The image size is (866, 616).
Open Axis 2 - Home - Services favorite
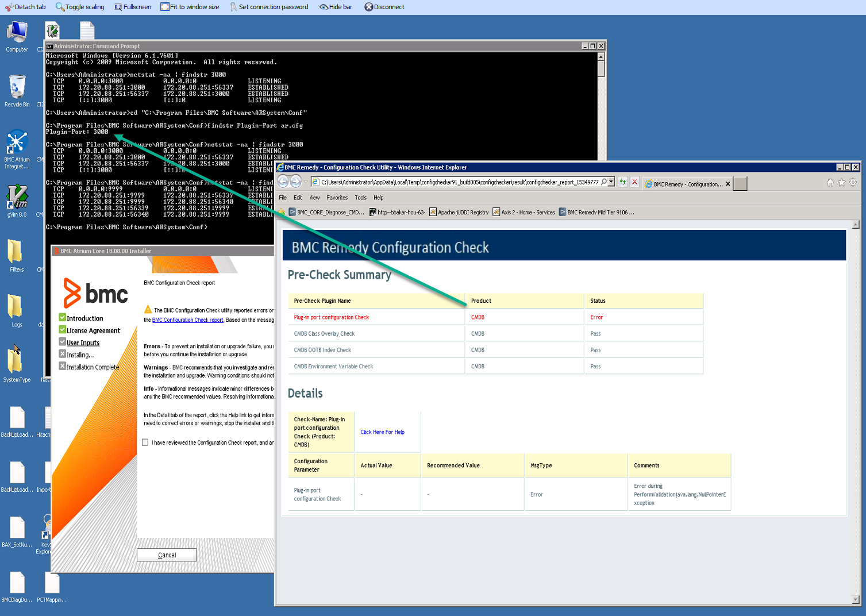point(524,212)
